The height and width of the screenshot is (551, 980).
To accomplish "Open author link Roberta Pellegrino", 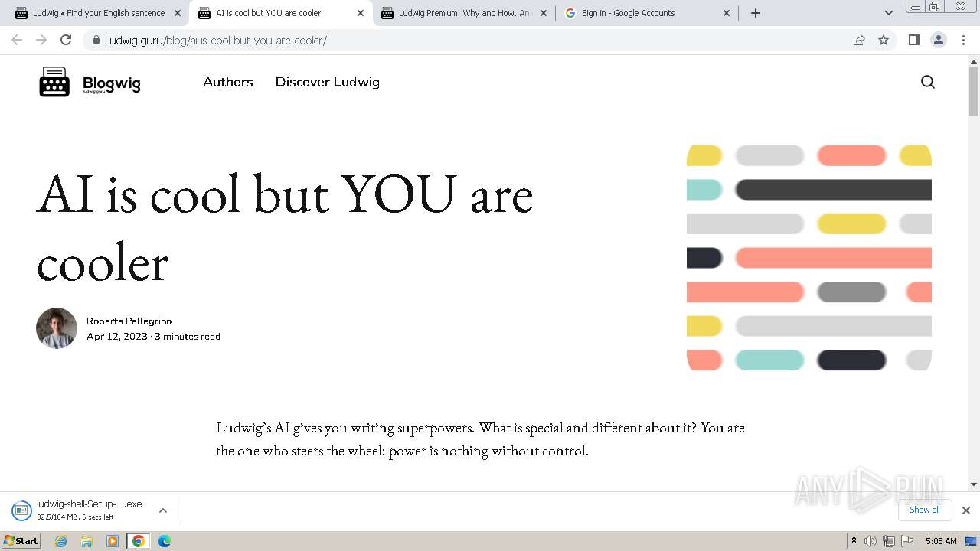I will (x=129, y=321).
